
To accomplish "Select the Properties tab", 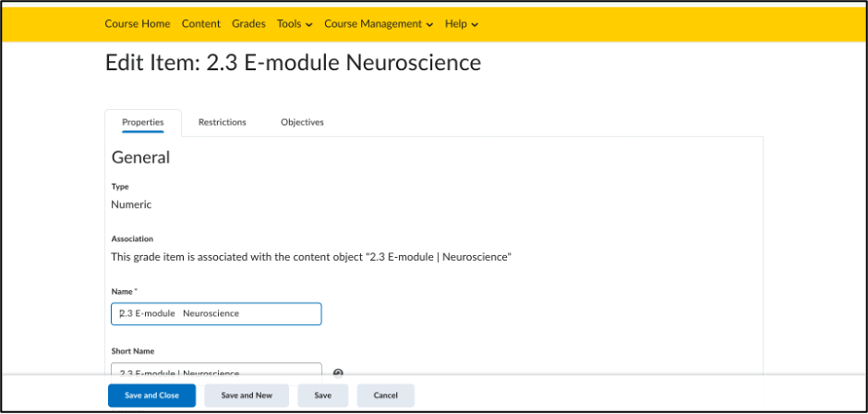I will [143, 123].
